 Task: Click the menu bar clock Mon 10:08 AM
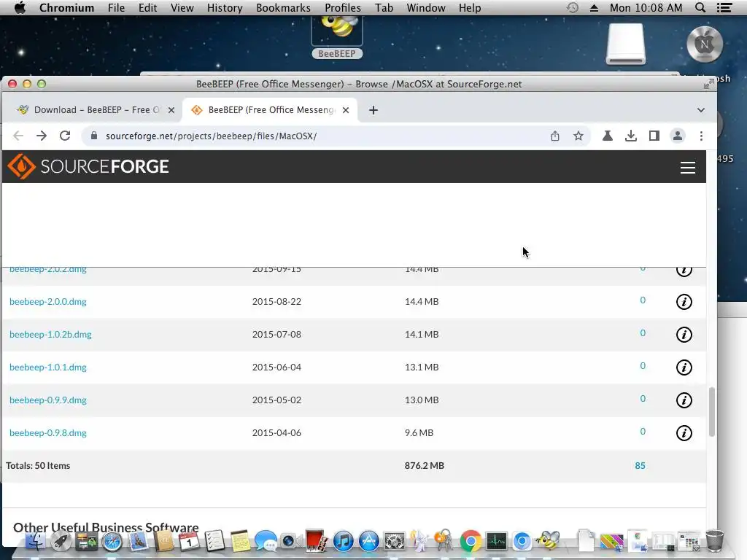tap(646, 7)
